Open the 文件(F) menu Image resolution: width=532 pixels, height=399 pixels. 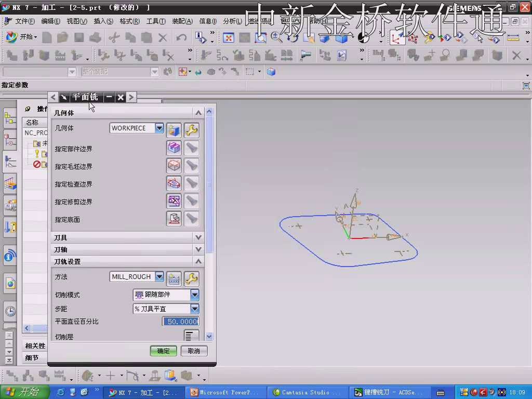point(25,21)
